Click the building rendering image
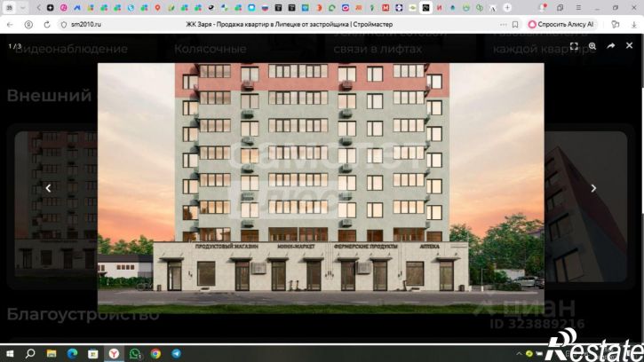 click(320, 177)
